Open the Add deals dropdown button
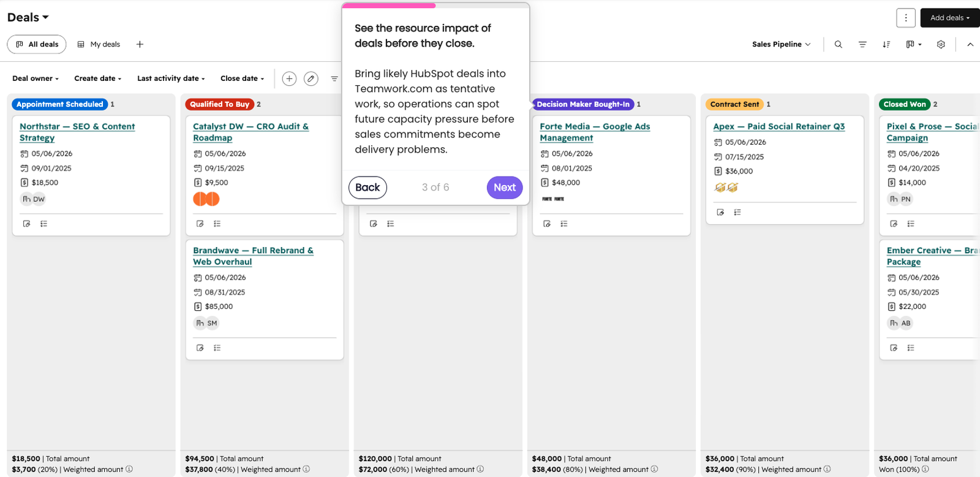 950,18
